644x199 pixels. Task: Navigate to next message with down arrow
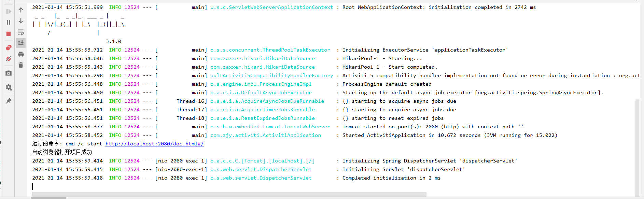[x=21, y=21]
